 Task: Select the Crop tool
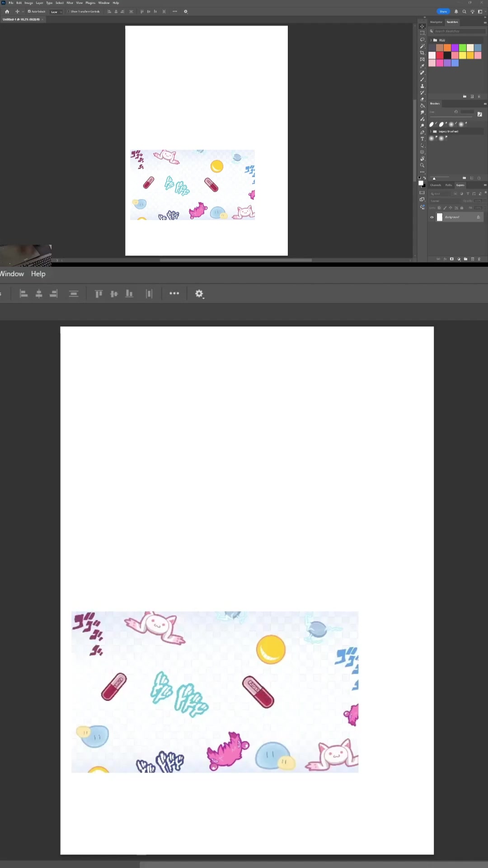point(422,53)
